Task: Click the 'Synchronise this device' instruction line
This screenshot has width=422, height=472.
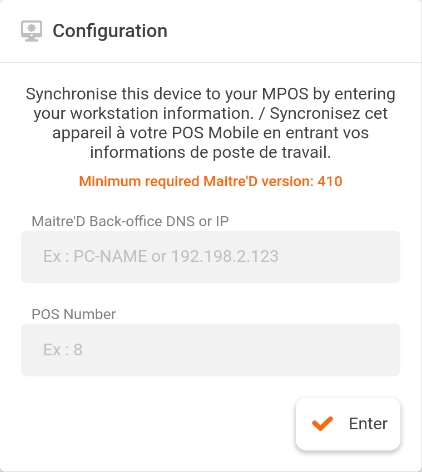Action: (211, 94)
